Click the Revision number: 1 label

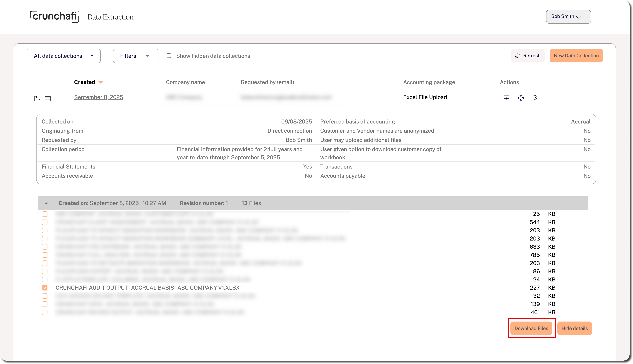(204, 203)
